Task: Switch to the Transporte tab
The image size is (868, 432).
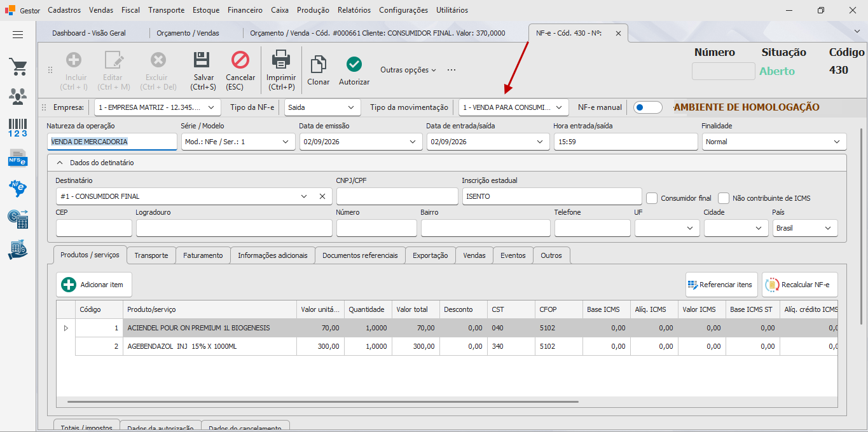Action: [151, 255]
